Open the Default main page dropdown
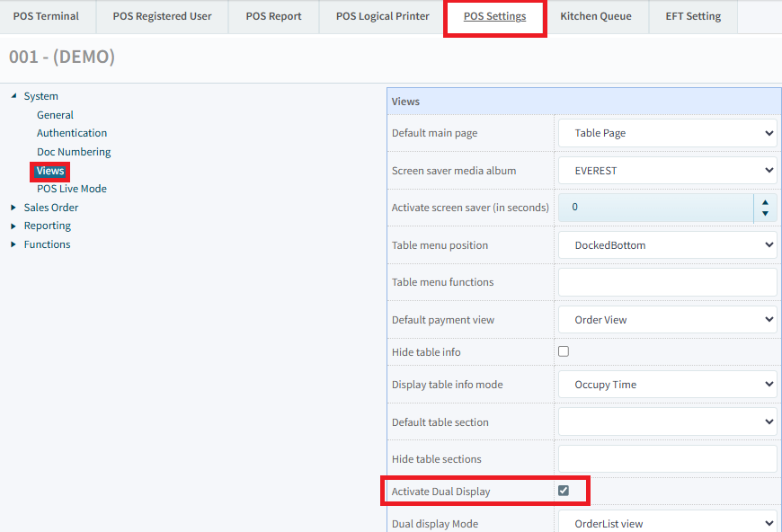This screenshot has width=782, height=532. click(667, 133)
